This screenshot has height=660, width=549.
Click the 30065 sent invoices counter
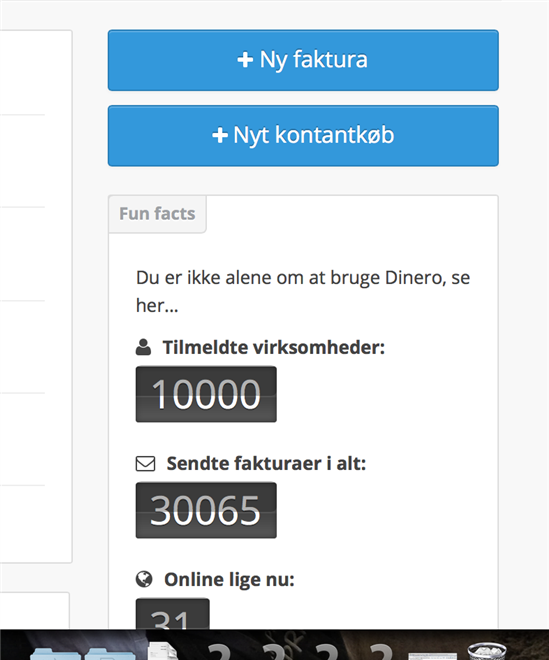tap(206, 510)
